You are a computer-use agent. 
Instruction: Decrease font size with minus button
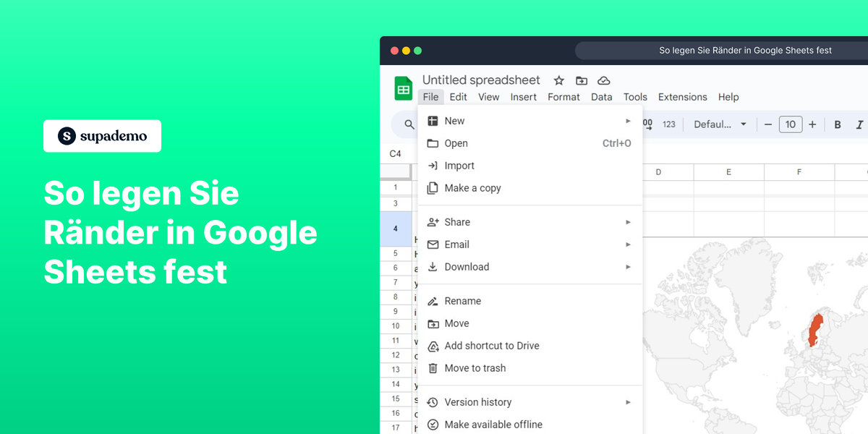768,124
